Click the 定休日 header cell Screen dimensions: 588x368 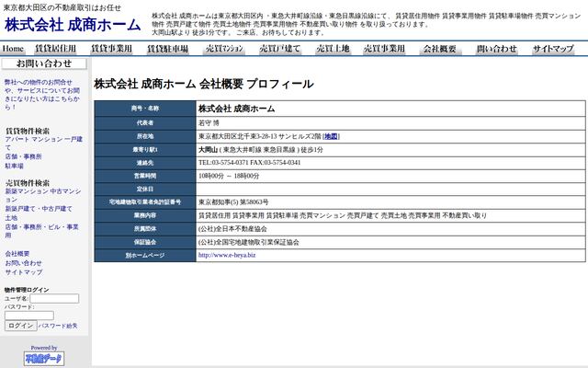tap(145, 189)
